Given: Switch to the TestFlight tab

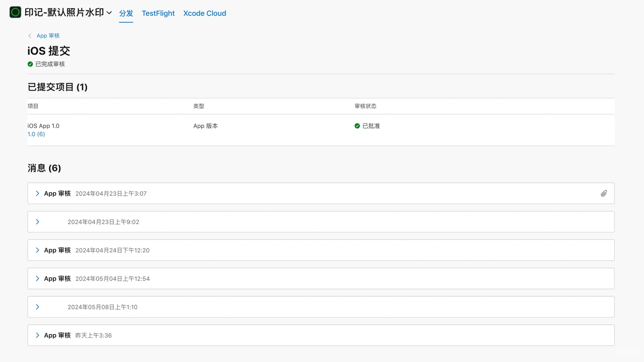Looking at the screenshot, I should point(158,13).
